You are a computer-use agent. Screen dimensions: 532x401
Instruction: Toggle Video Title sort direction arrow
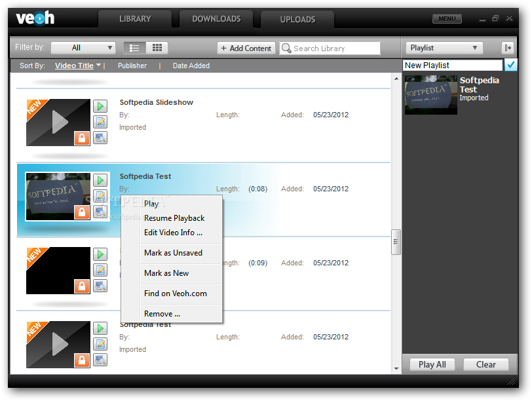point(98,65)
